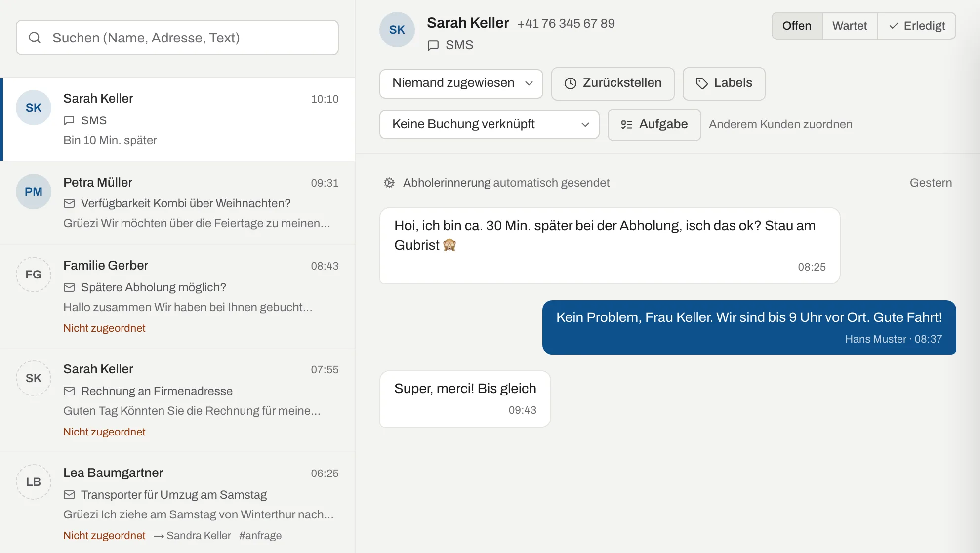980x553 pixels.
Task: Click the SMS bubble icon under the header name
Action: [433, 45]
